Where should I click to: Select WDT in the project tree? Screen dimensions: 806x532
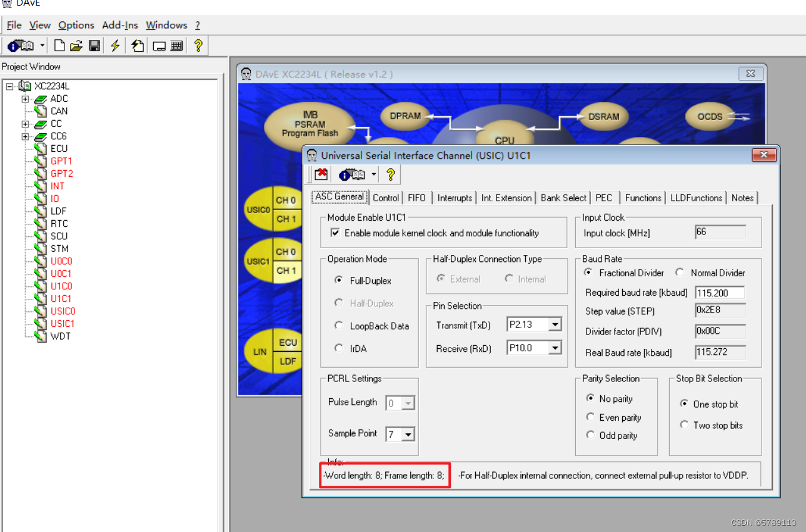pyautogui.click(x=61, y=336)
